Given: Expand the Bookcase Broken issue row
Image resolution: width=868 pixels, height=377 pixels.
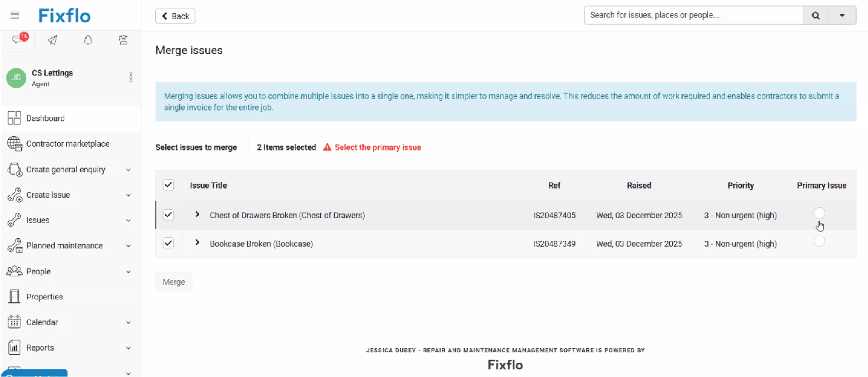Looking at the screenshot, I should click(197, 243).
